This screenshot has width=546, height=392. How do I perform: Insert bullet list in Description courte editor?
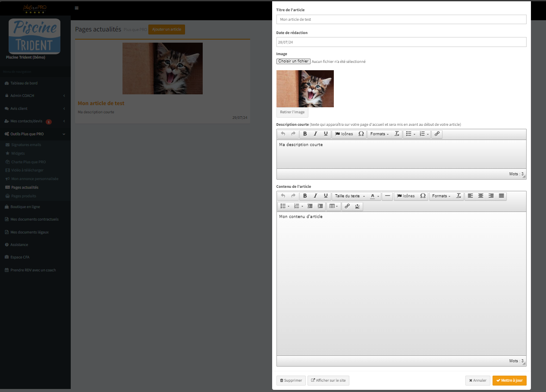408,134
